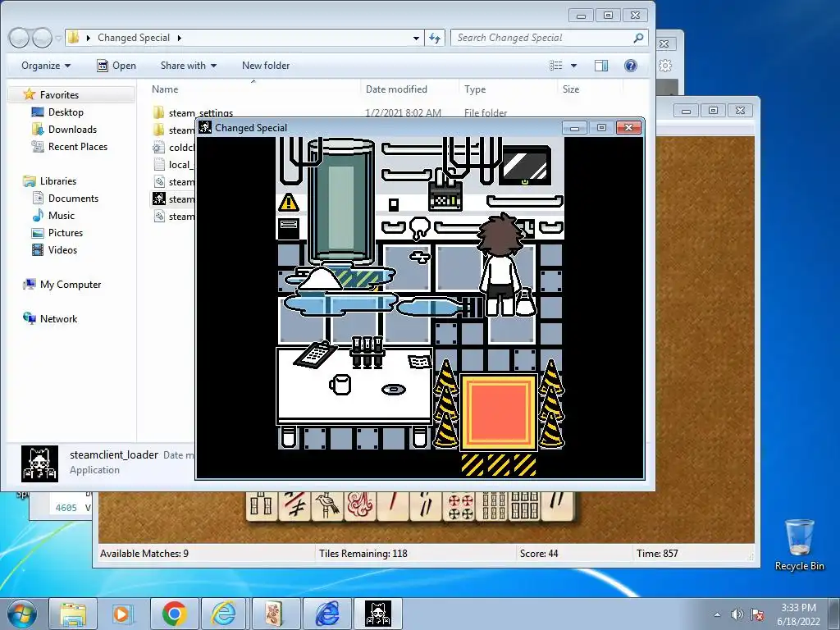840x630 pixels.
Task: Select the local_ file icon
Action: pos(159,164)
